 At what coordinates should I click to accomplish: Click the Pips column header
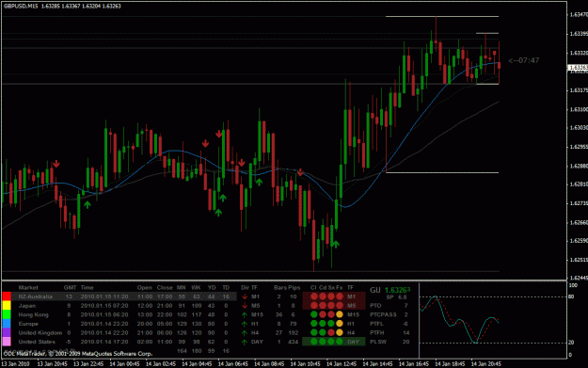294,288
